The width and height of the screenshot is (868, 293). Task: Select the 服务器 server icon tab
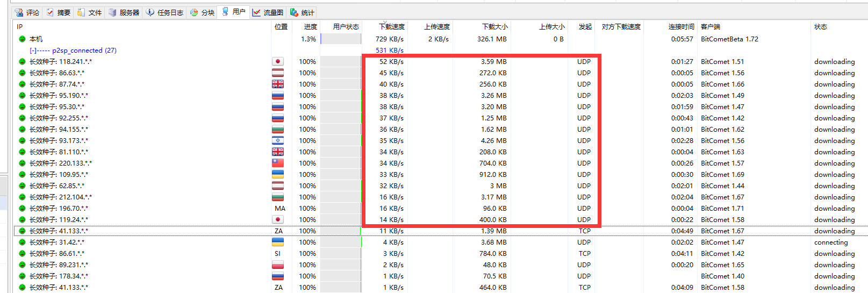[x=112, y=12]
